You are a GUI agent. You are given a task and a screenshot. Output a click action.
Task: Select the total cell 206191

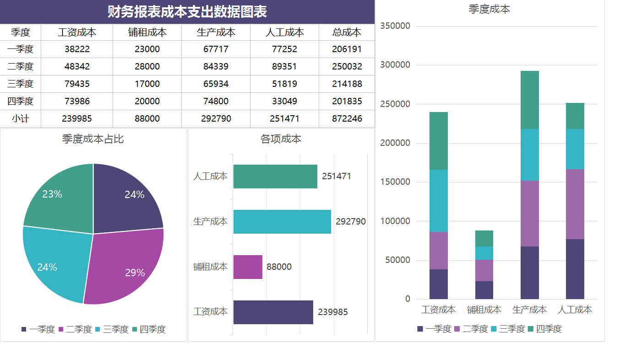(347, 49)
